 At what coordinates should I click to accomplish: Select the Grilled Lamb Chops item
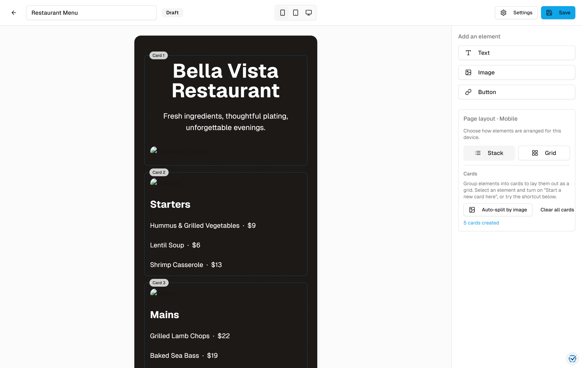tap(190, 336)
